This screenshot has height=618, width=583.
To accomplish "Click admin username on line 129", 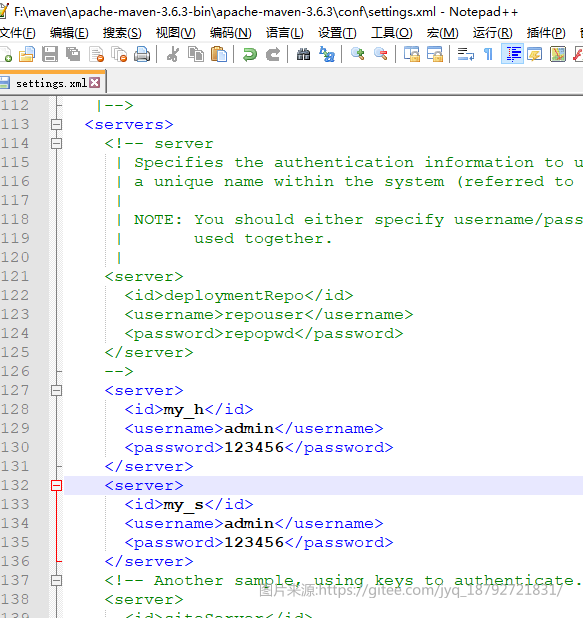I will tap(249, 428).
